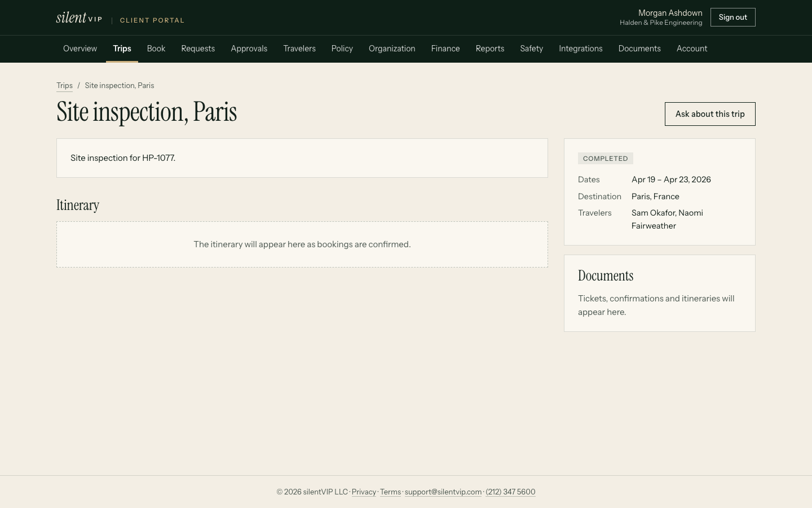
Task: Click the © 2026 silentVIP LLC text
Action: coord(312,492)
